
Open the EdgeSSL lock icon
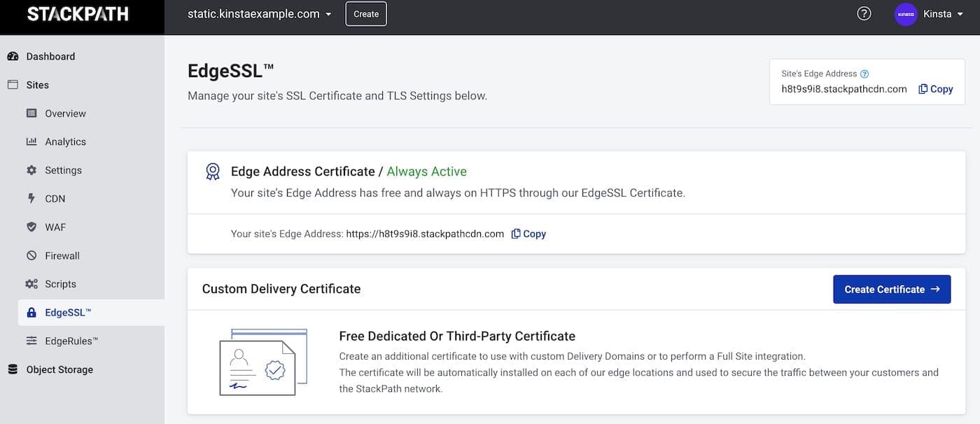pyautogui.click(x=31, y=312)
